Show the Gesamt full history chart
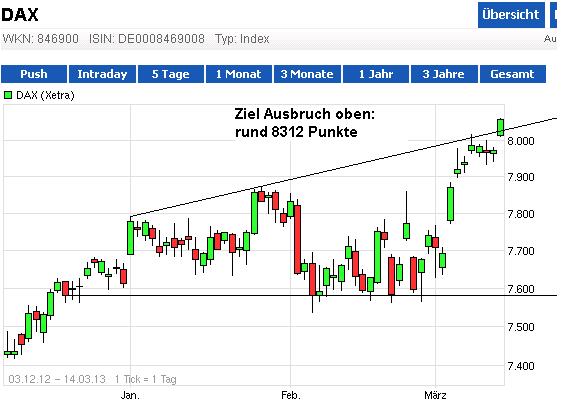Viewport: 564px width, 407px height. point(513,74)
